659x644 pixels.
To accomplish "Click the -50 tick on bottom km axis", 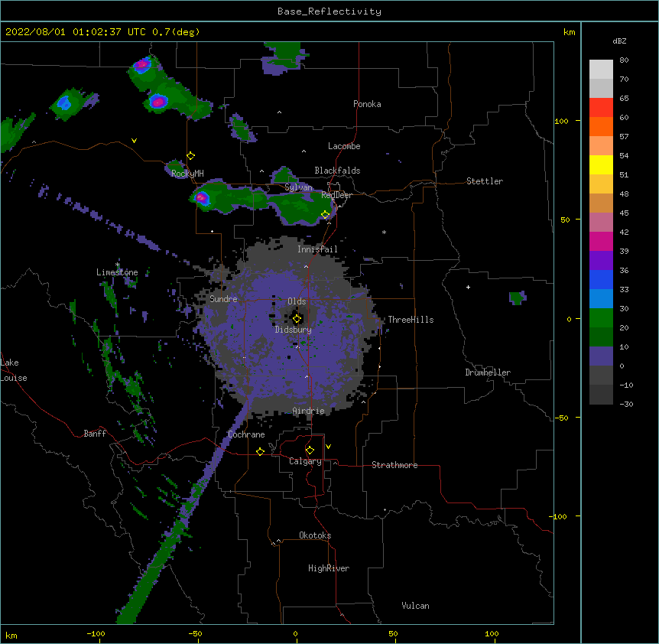I will click(196, 633).
